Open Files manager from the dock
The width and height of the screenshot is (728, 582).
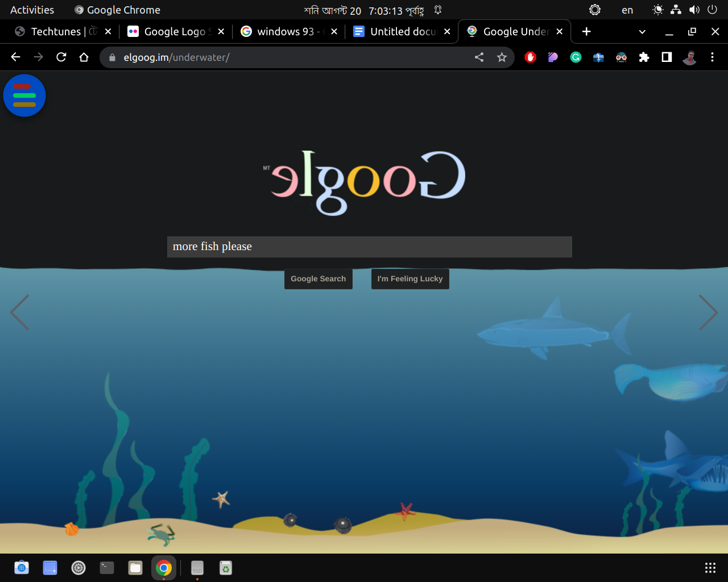pyautogui.click(x=135, y=567)
